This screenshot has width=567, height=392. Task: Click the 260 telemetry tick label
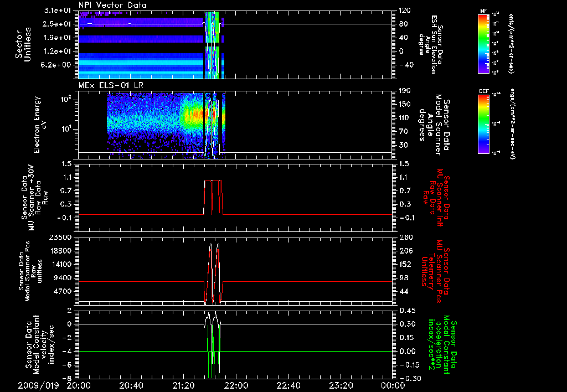click(x=405, y=237)
